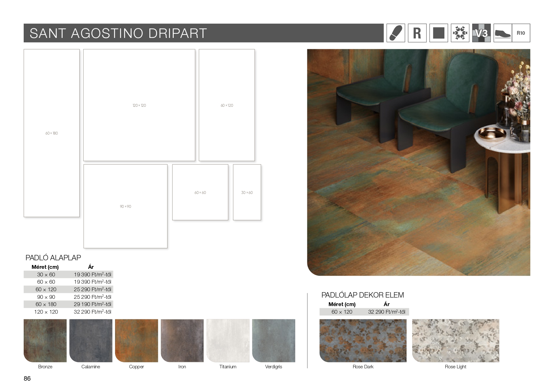The width and height of the screenshot is (554, 392).
Task: Click the rectified 'R' icon
Action: coord(417,33)
